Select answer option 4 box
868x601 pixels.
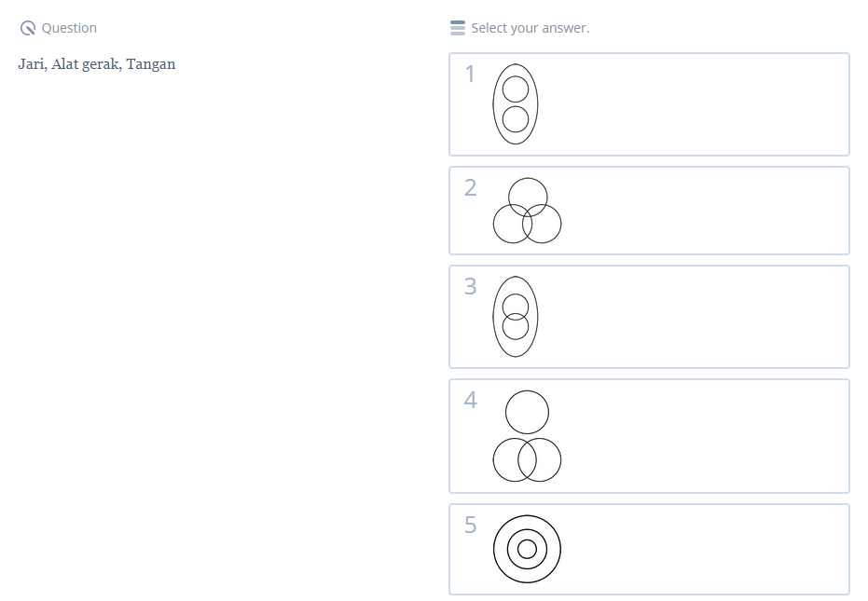pos(690,436)
